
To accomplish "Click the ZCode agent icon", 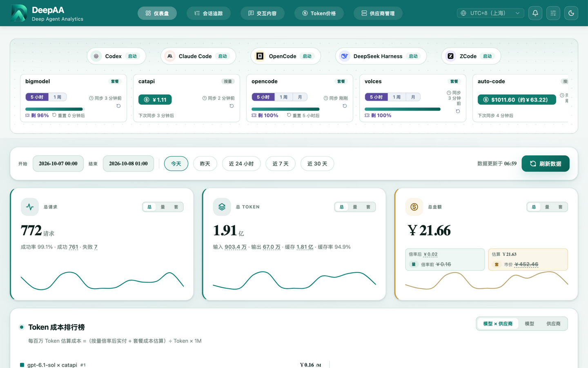I will [451, 56].
